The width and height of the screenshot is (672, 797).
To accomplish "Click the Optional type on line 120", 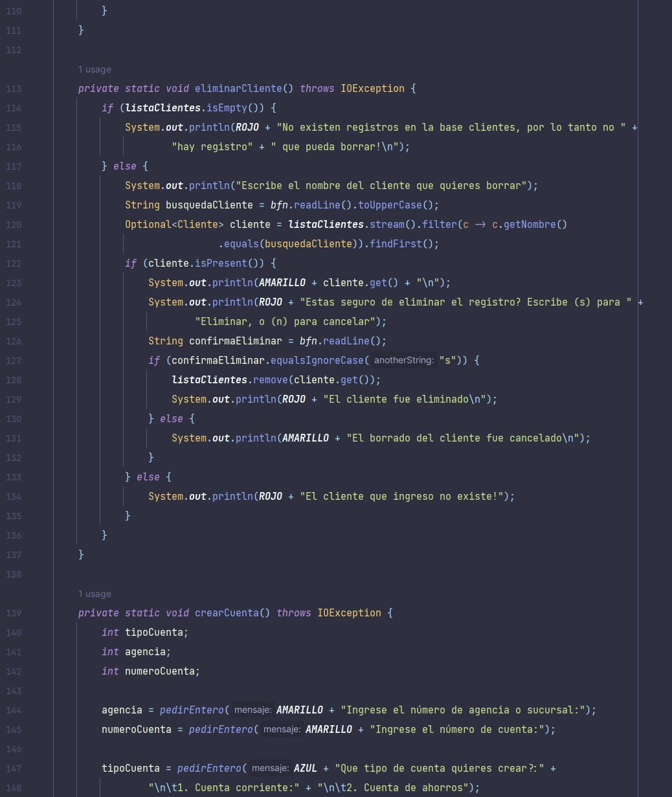I will tap(148, 225).
